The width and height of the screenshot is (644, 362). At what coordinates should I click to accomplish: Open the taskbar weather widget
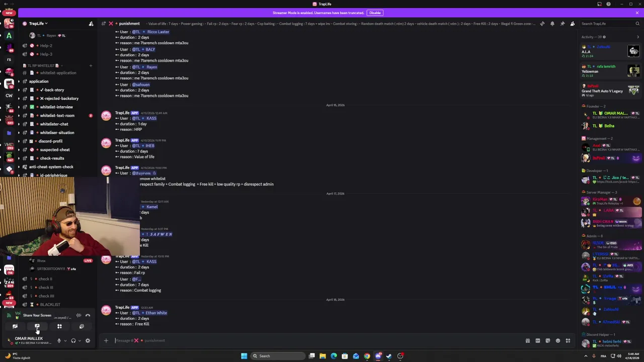(18, 356)
